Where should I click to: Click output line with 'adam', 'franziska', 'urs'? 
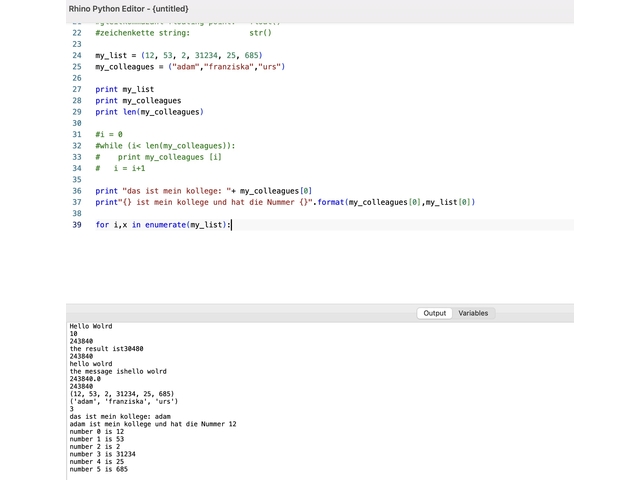(x=124, y=401)
